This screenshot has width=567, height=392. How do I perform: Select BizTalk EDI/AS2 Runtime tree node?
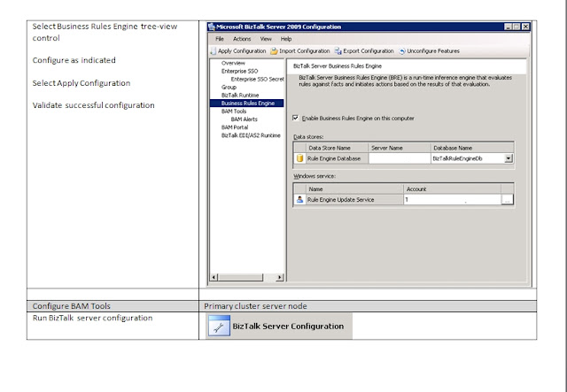[251, 135]
